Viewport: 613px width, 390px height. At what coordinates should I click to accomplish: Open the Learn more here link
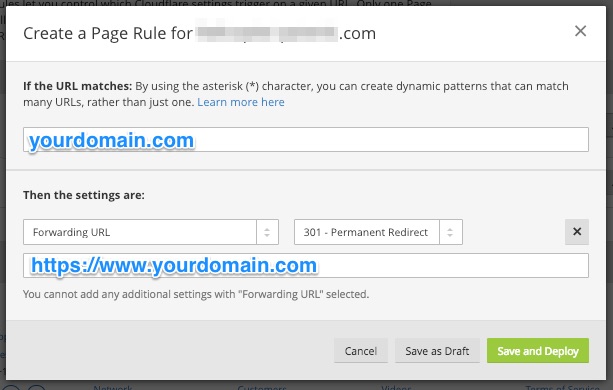point(241,102)
